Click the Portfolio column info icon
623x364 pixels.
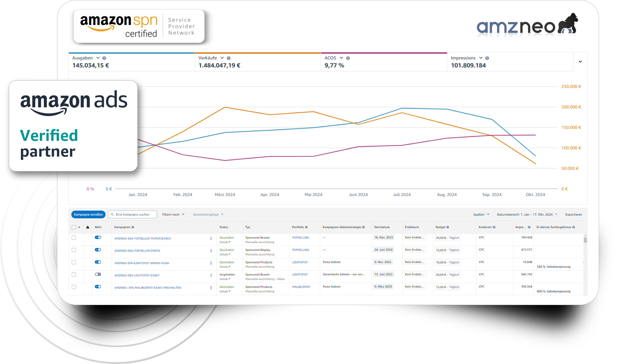coord(306,227)
